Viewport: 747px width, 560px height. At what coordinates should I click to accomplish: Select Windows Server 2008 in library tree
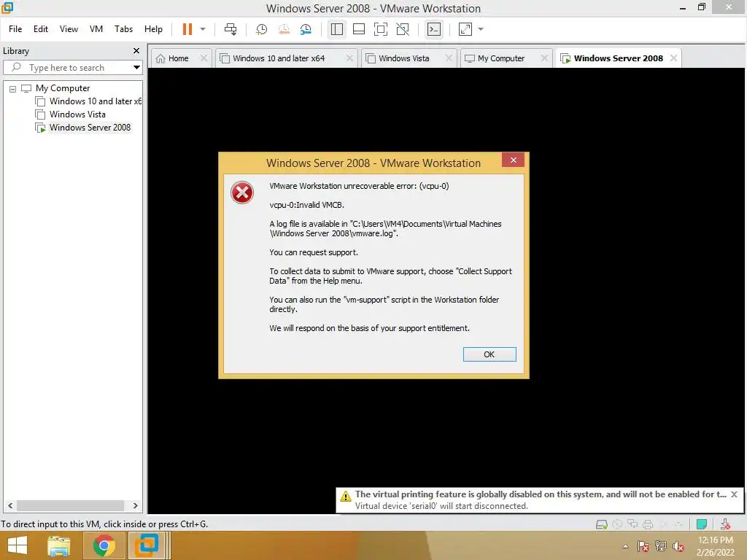point(83,128)
